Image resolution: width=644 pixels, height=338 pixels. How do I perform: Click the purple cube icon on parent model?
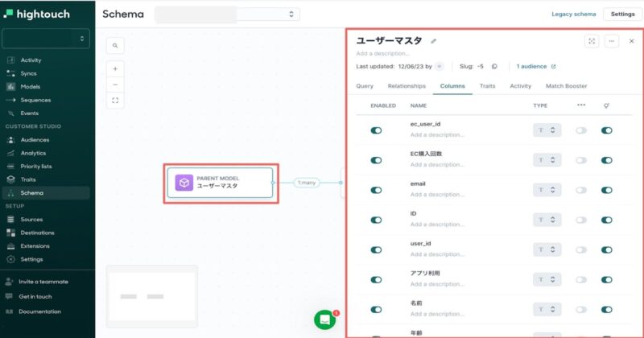click(x=184, y=183)
